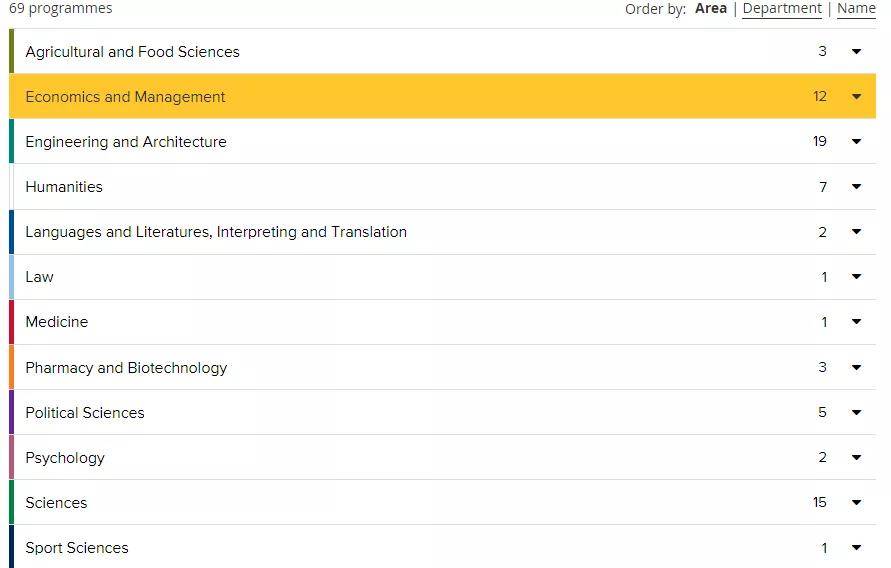Viewport: 891px width, 568px height.
Task: Order programmes by Name
Action: [x=856, y=9]
